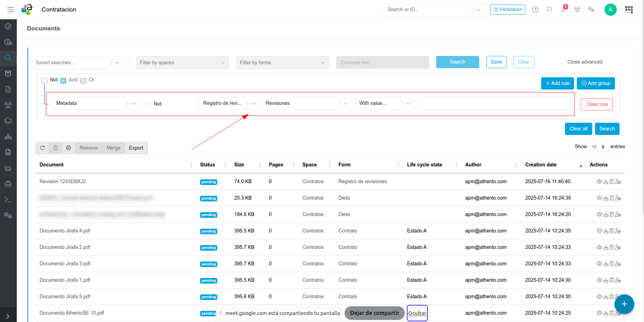
Task: Click the notifications bell icon
Action: tap(563, 9)
